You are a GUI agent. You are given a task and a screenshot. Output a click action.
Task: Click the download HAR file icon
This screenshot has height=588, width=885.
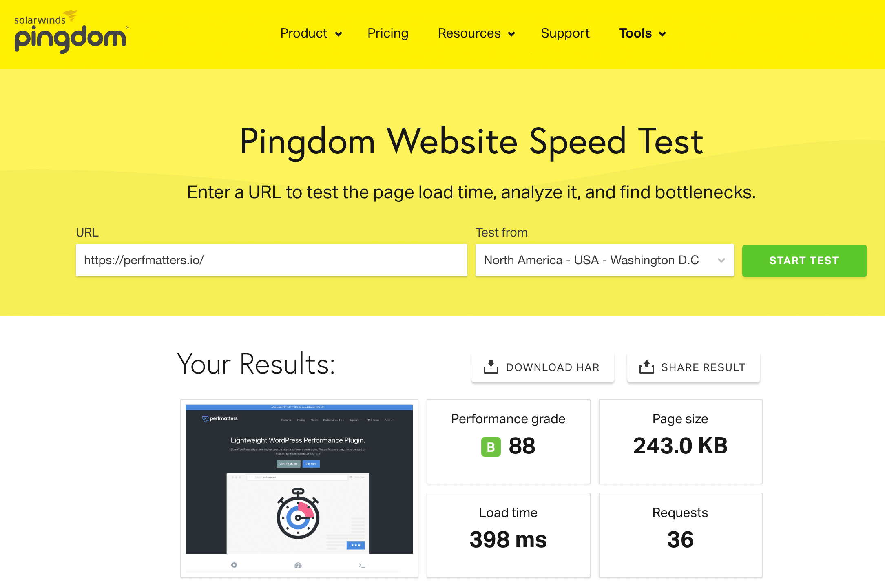coord(491,367)
